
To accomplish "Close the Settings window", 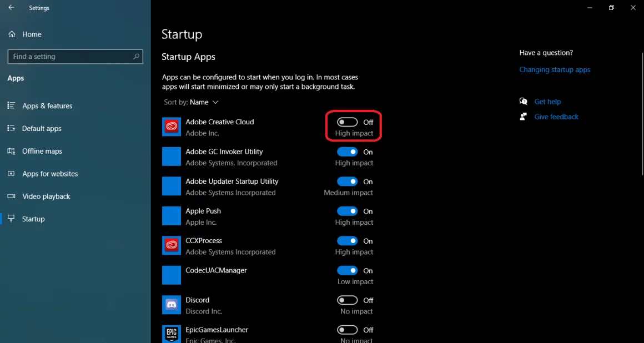I will tap(633, 8).
